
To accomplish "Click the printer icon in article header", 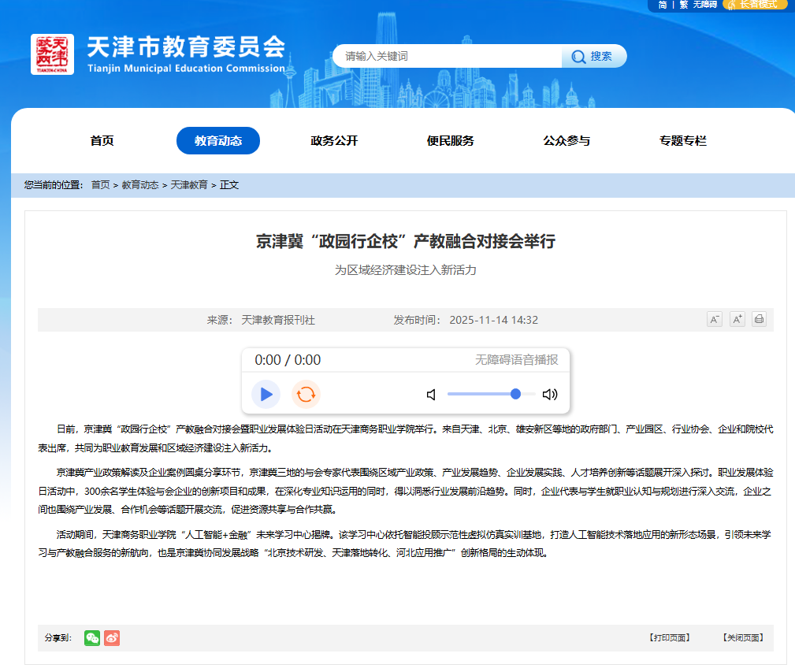I will [759, 319].
